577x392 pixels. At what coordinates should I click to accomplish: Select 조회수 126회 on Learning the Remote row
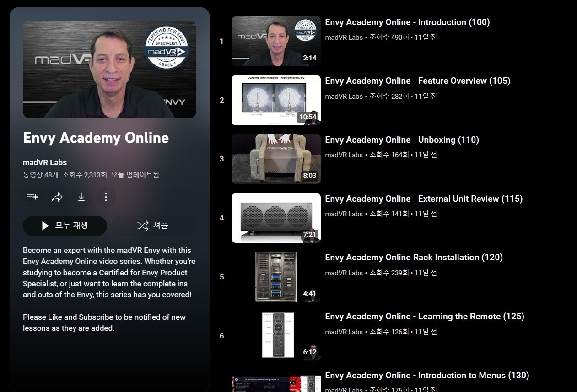tap(389, 332)
